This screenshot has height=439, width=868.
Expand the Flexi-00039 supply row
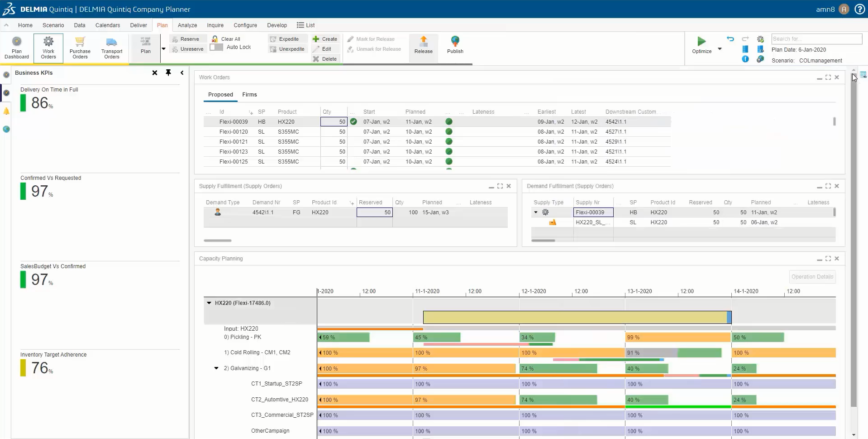(x=536, y=212)
